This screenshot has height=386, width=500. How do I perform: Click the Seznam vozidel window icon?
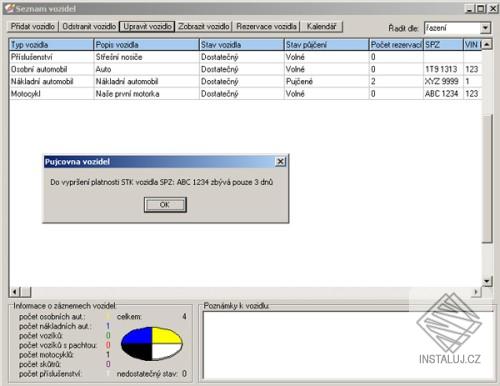click(10, 8)
